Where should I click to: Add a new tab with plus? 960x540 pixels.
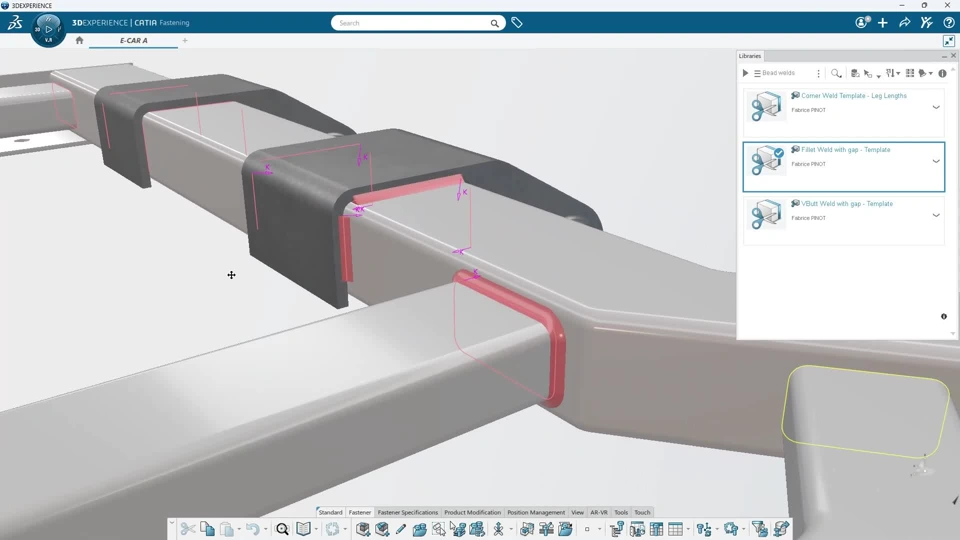coord(185,40)
